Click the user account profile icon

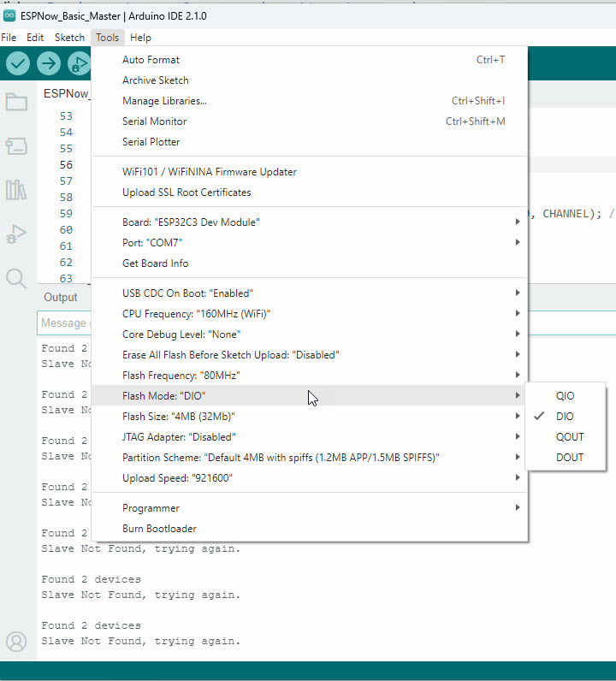16,642
